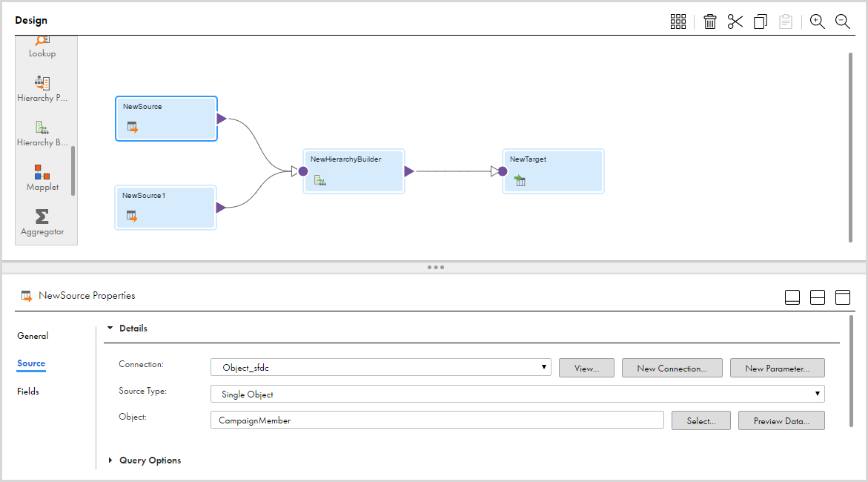The height and width of the screenshot is (482, 868).
Task: Click the NewSource1 output port arrow
Action: tap(221, 208)
